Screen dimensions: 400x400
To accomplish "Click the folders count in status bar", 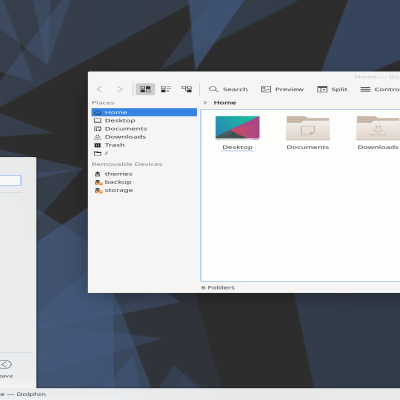I will [x=218, y=287].
